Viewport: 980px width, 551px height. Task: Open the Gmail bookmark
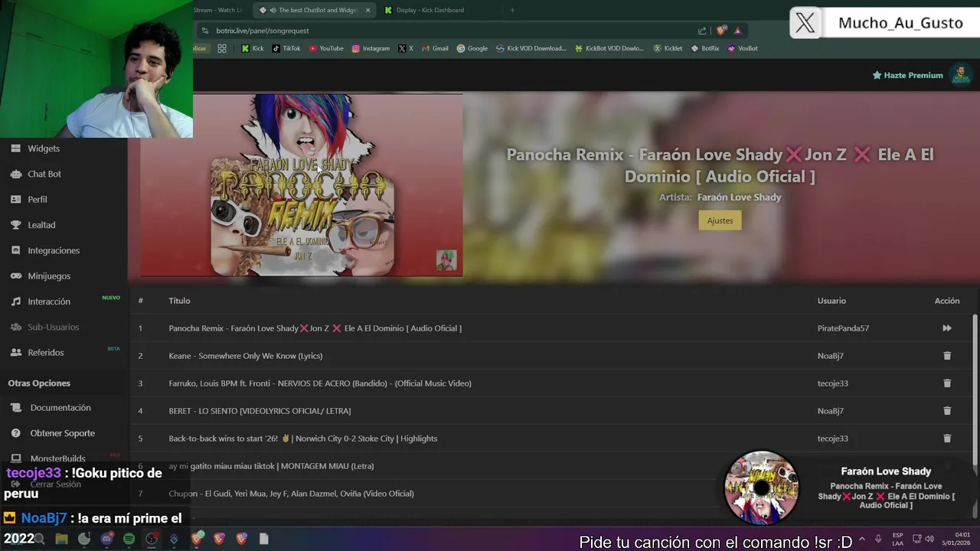(x=435, y=48)
